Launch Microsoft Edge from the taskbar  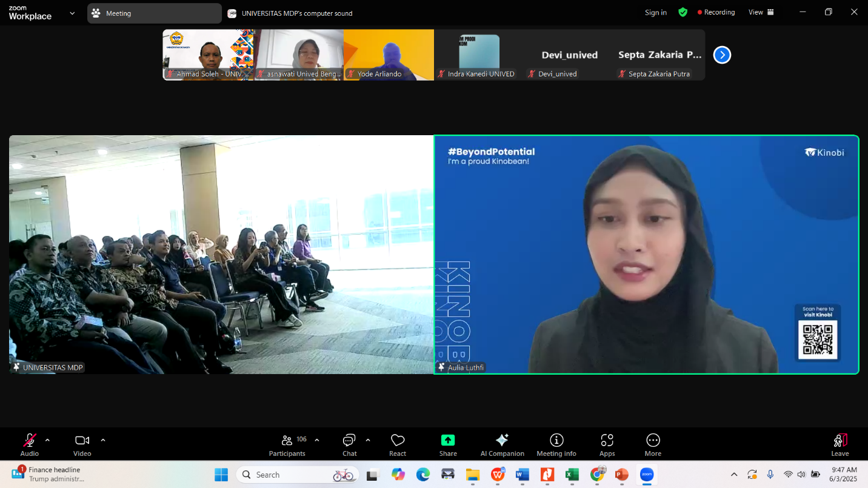422,475
